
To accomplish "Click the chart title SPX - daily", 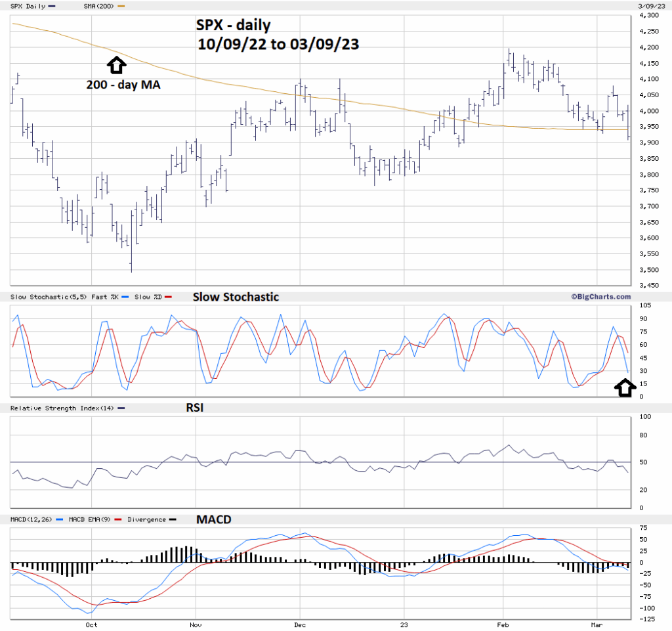I will click(x=233, y=25).
